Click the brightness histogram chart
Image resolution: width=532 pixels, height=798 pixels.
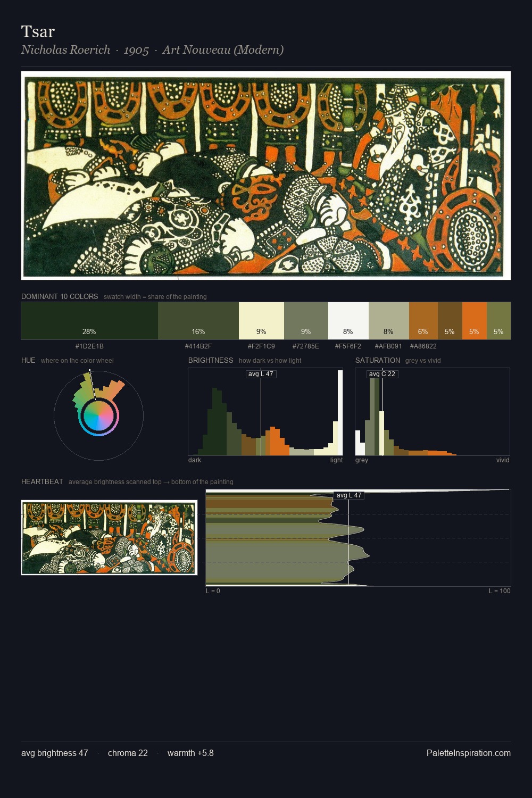point(265,412)
